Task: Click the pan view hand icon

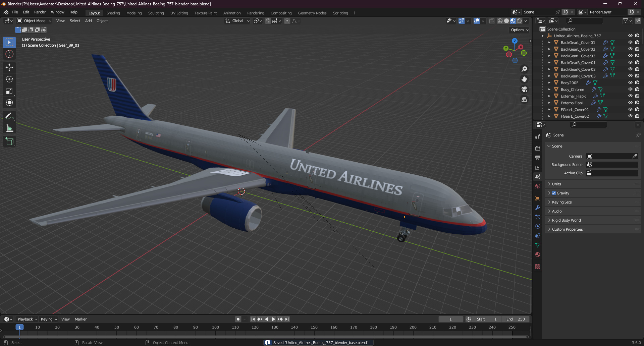Action: coord(524,79)
